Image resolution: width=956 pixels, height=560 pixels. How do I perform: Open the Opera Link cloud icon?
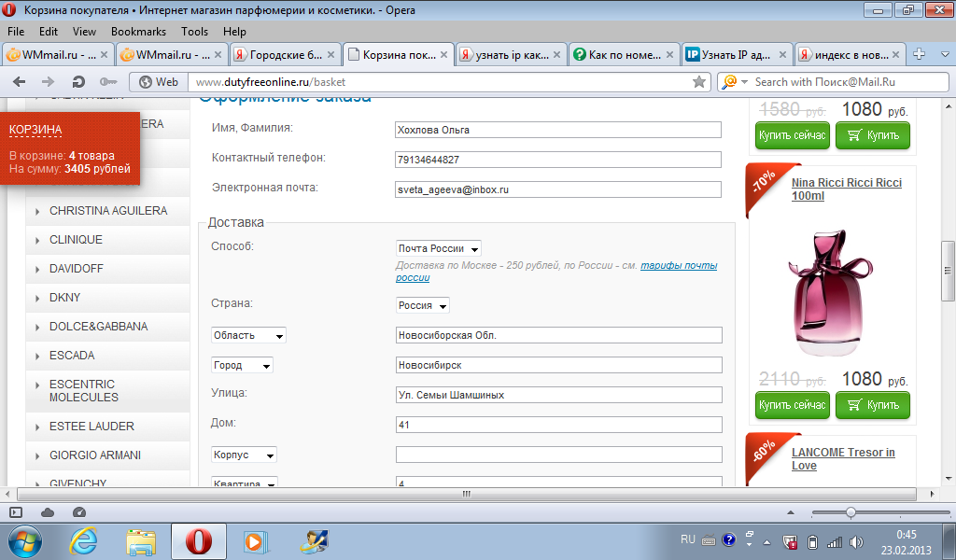48,512
